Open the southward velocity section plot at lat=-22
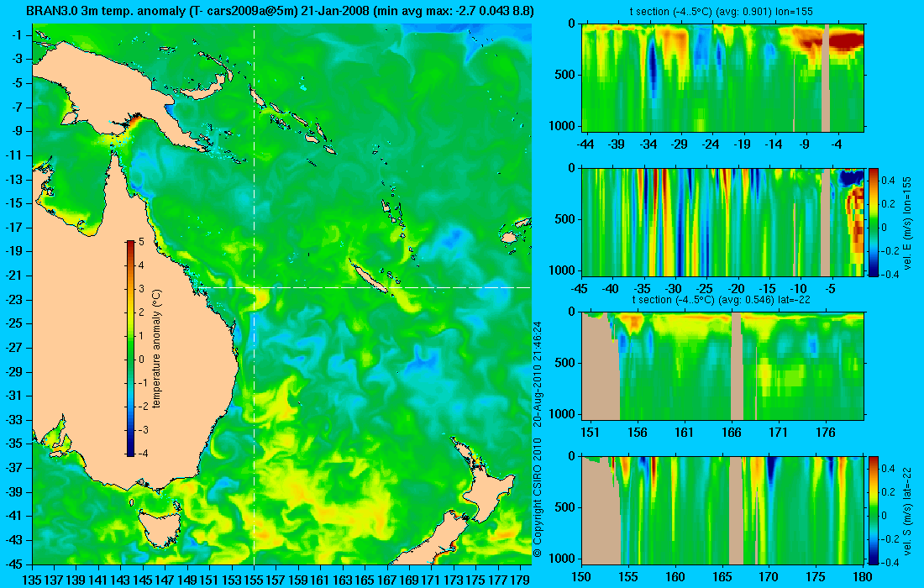924x588 pixels. coord(723,510)
